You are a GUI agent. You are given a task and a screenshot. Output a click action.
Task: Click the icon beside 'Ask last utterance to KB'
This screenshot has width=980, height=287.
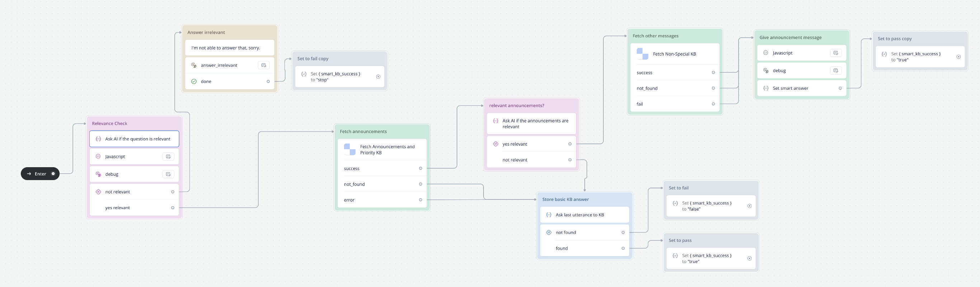click(x=548, y=215)
